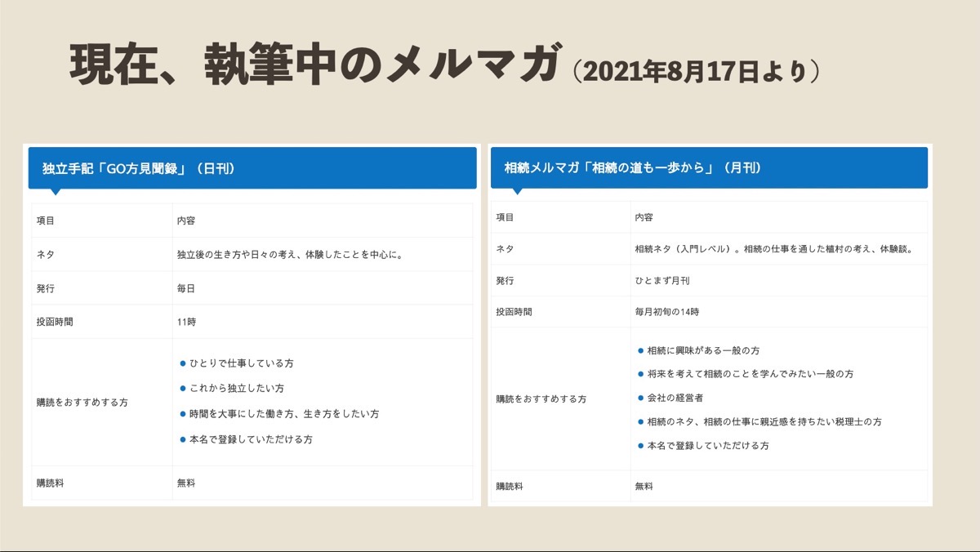Click the bullet before 将来を考えて相続のことを学んでみたい
Screen dimensions: 980x552
[x=641, y=373]
